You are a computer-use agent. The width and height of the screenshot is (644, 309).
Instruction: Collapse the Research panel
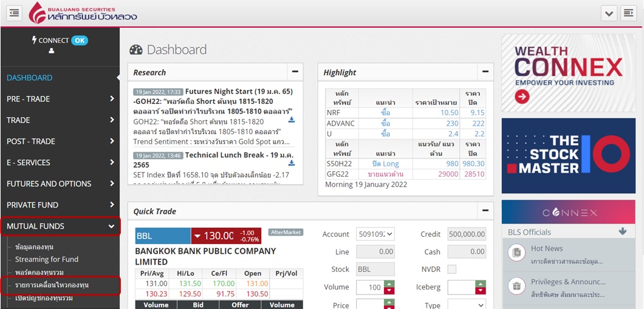click(x=295, y=72)
